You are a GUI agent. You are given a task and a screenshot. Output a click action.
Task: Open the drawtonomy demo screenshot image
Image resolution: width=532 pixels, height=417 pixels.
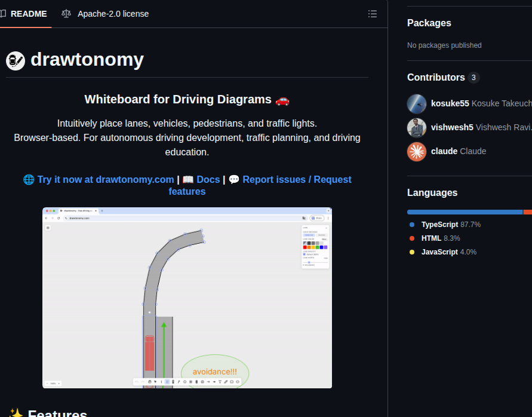[187, 298]
